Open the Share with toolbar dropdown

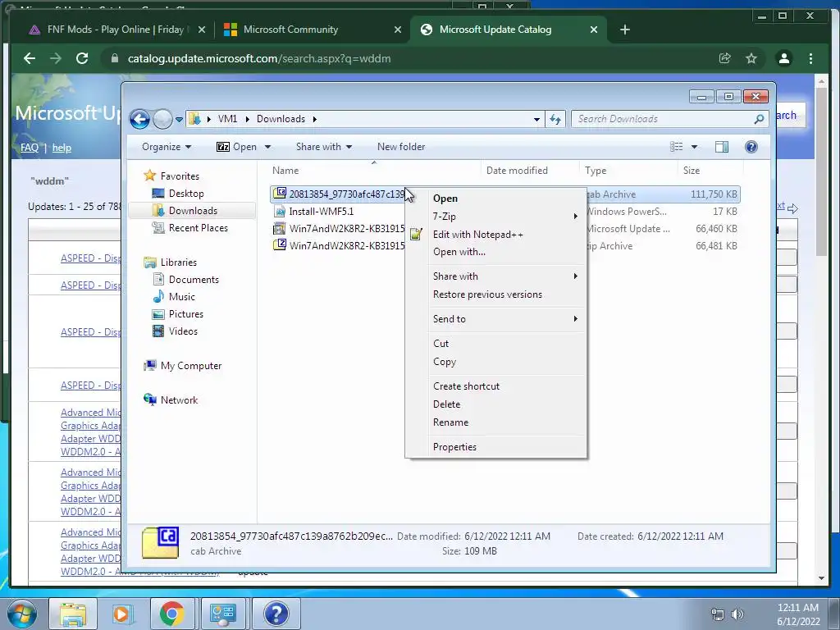[x=323, y=147]
